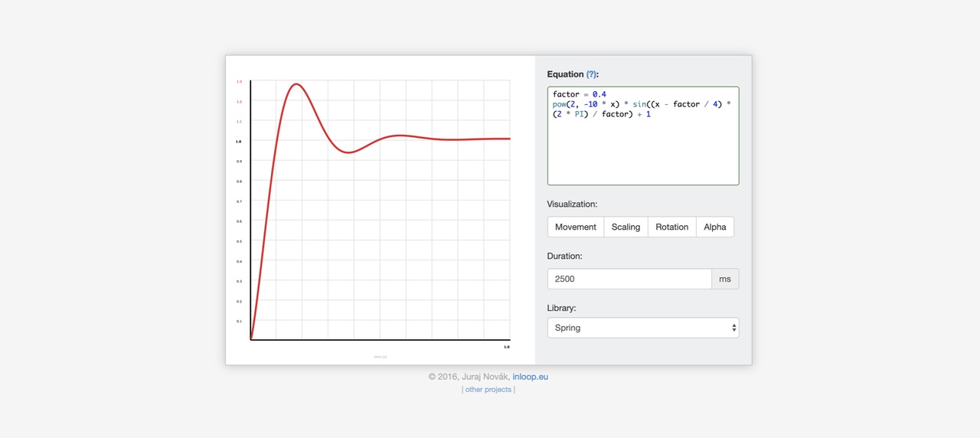Click the 'ms' unit label beside duration
Image resolution: width=980 pixels, height=438 pixels.
(725, 279)
